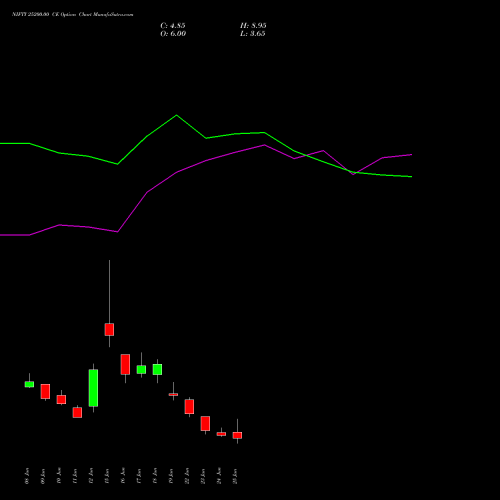Viewport: 500px width, 500px height.
Task: Select the high value H: 8.95
Action: (253, 26)
